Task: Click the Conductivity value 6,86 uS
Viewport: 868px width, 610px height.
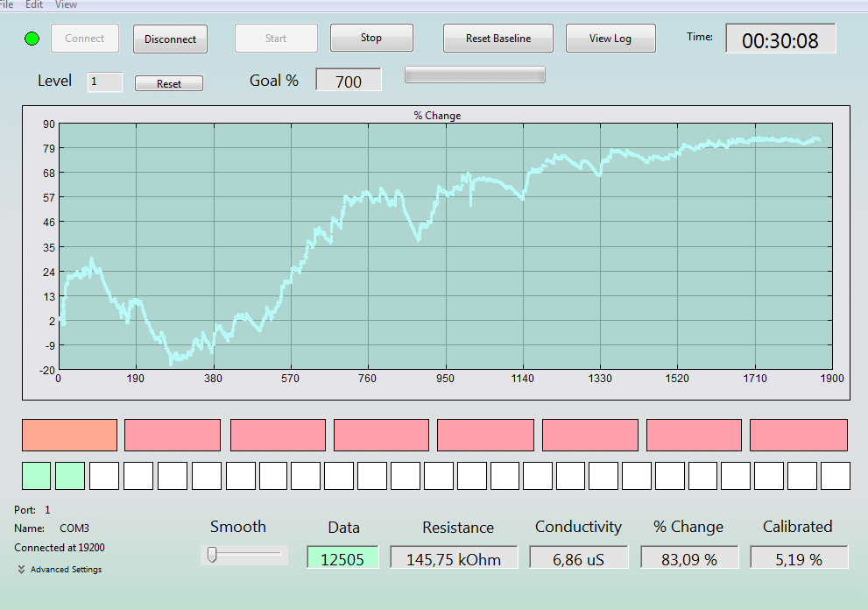Action: [x=578, y=558]
